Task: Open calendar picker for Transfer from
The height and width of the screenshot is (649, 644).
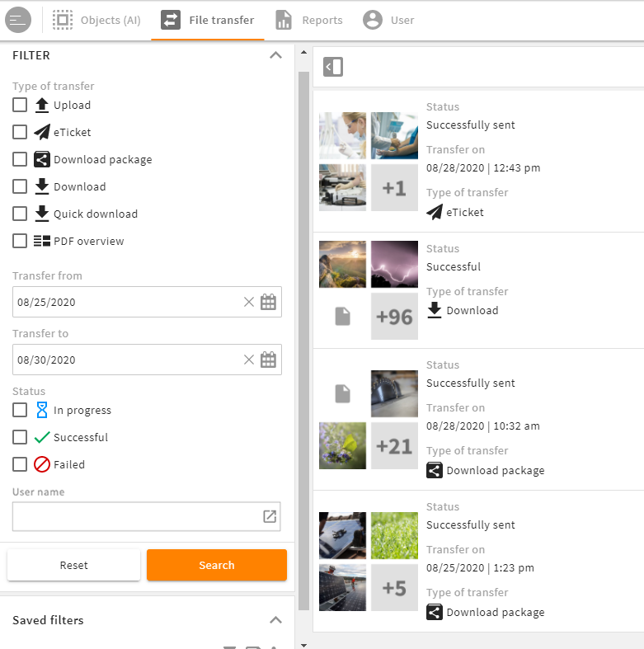Action: (x=268, y=302)
